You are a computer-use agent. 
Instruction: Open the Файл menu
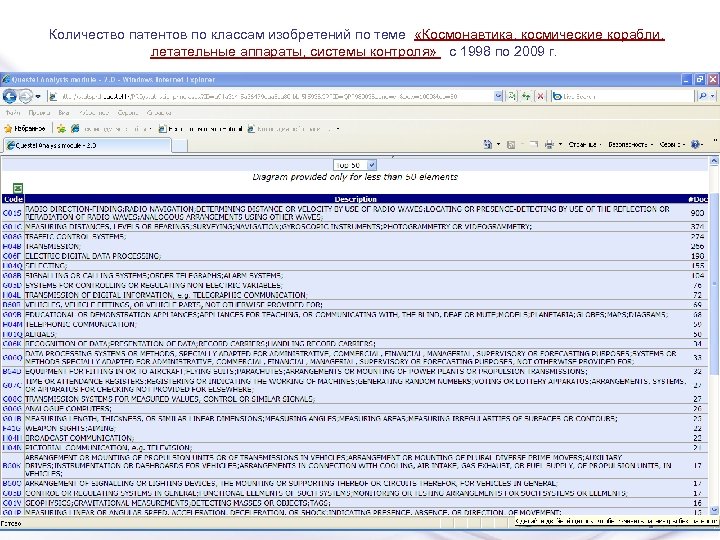[13, 112]
